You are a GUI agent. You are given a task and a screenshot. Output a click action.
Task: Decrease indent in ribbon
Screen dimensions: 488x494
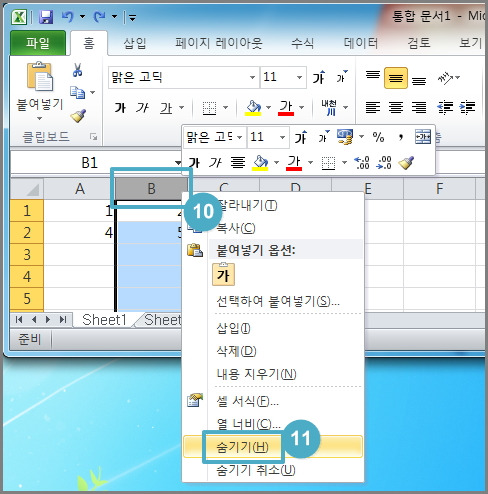click(x=445, y=107)
